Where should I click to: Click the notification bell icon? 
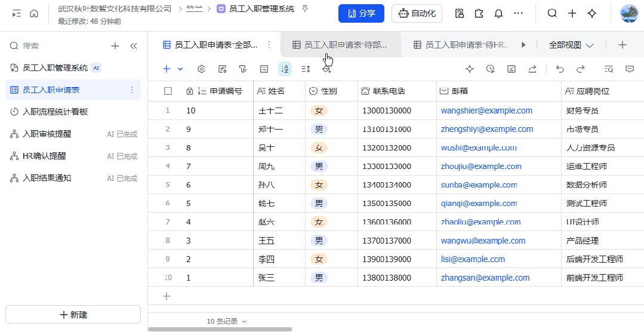coord(498,14)
